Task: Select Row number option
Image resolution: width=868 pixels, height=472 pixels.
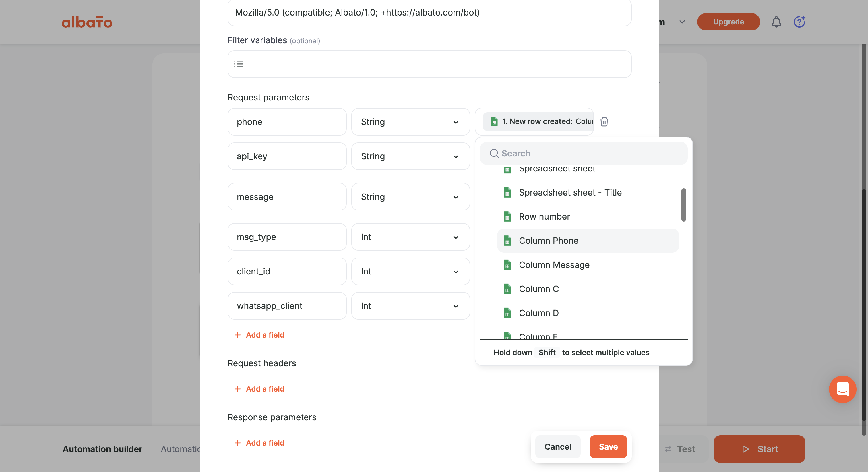Action: click(588, 216)
